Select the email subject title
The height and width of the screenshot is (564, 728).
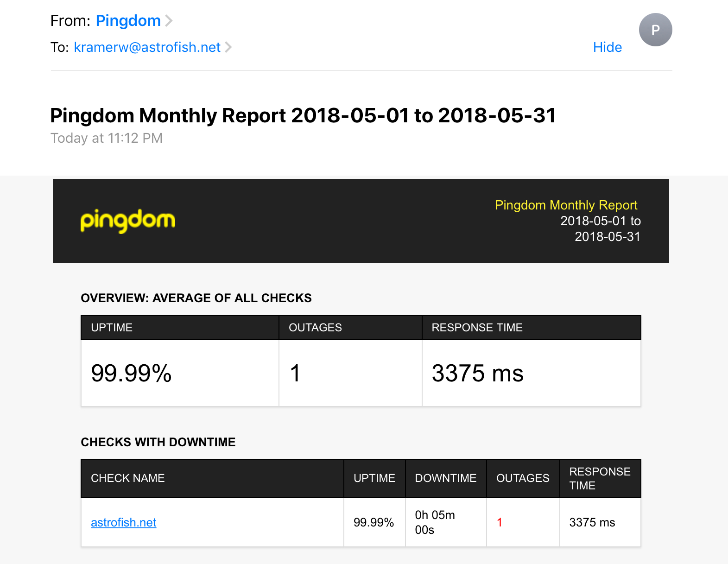point(303,115)
